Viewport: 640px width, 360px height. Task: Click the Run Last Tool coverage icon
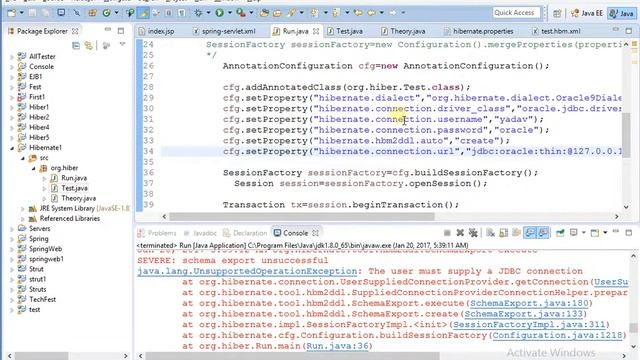241,13
